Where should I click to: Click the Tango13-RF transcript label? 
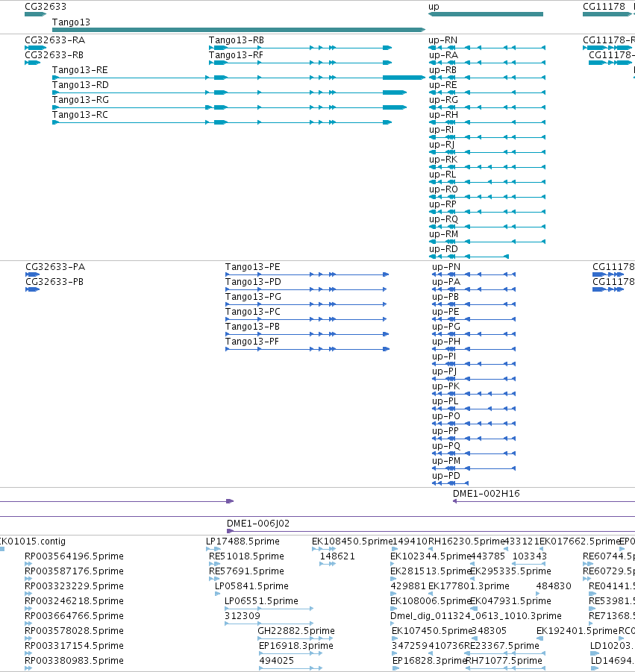pos(236,55)
